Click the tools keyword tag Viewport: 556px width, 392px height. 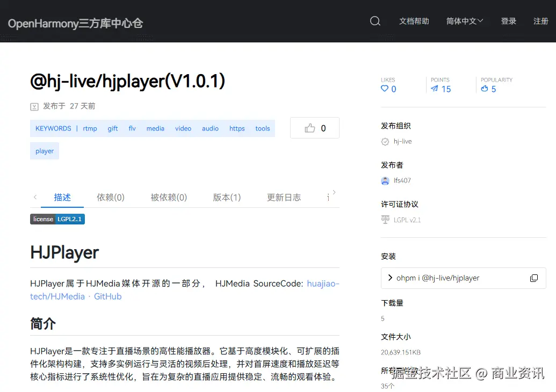pyautogui.click(x=263, y=128)
